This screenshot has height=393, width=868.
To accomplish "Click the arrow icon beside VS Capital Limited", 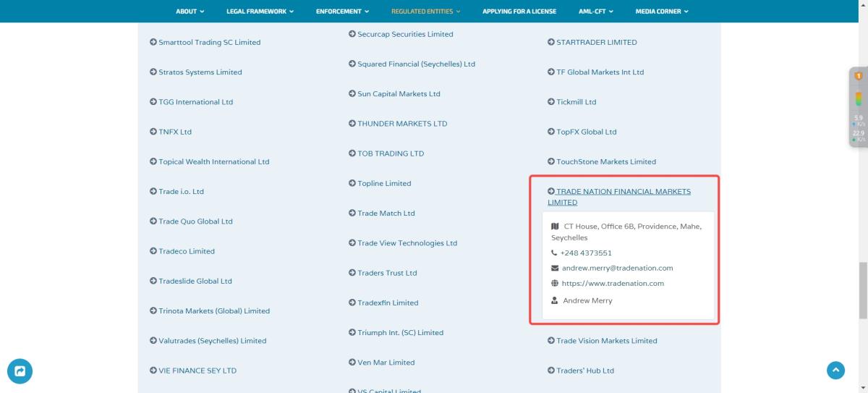I will point(352,392).
